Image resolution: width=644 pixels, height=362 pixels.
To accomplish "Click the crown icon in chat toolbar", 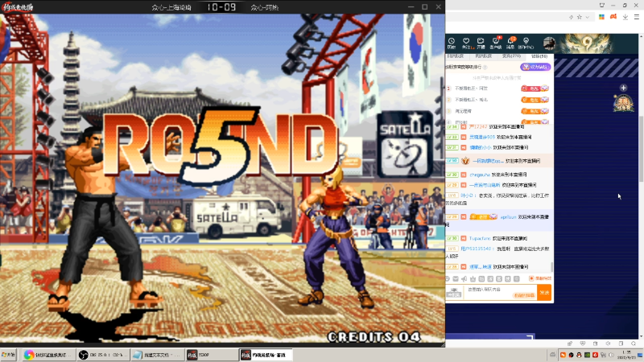I will (473, 279).
